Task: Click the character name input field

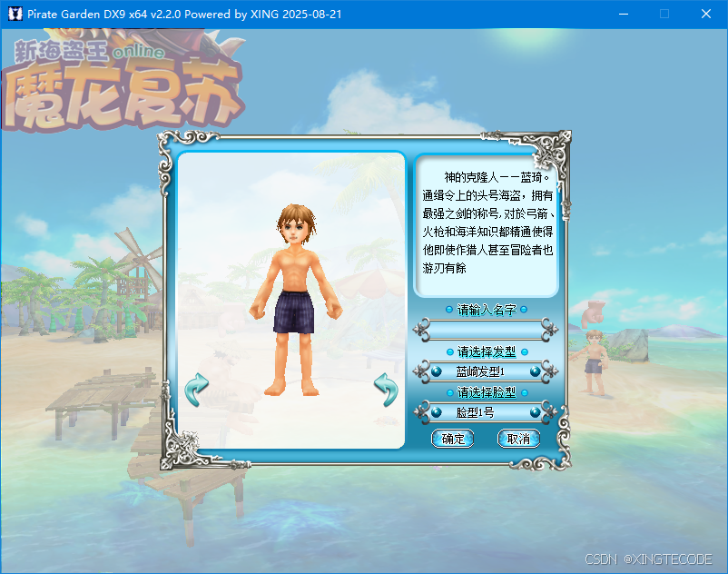Action: point(486,331)
